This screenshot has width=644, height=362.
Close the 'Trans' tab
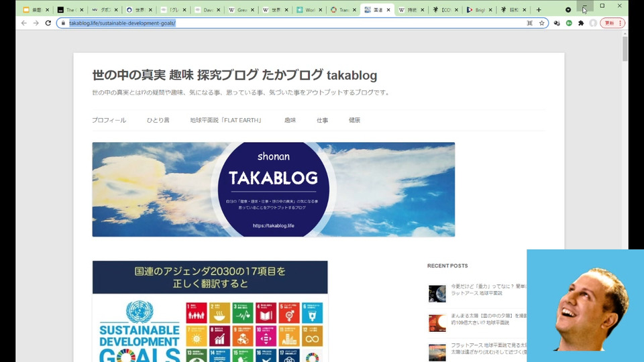click(x=354, y=9)
